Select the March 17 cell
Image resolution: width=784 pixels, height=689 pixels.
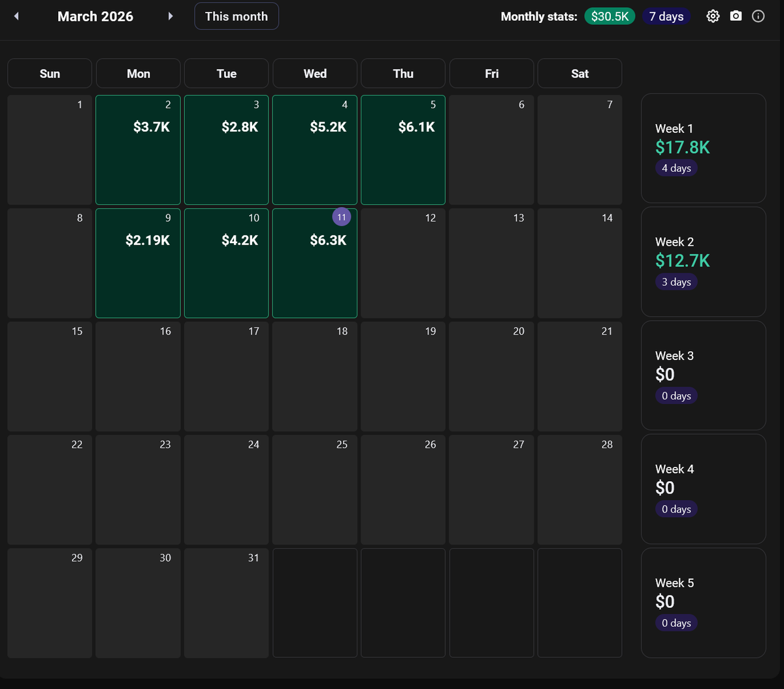(227, 377)
